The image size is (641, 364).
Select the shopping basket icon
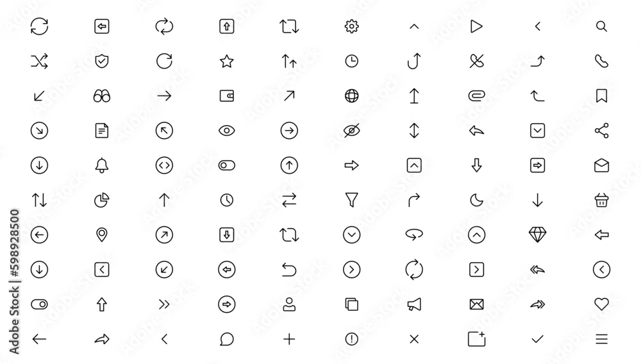pyautogui.click(x=601, y=200)
